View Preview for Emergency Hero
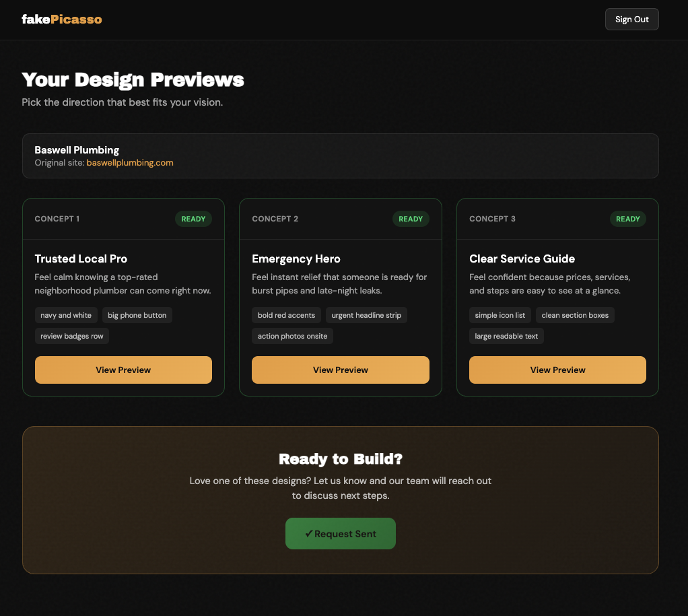This screenshot has width=688, height=616. (340, 370)
